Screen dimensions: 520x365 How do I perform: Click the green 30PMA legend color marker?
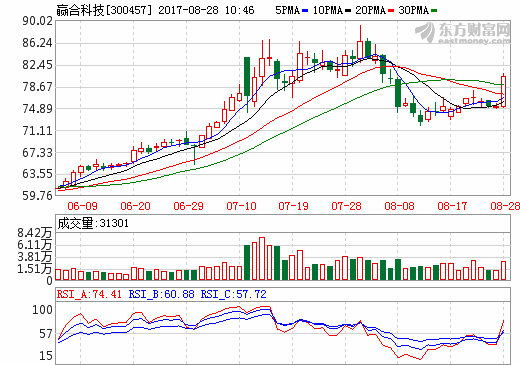point(434,11)
